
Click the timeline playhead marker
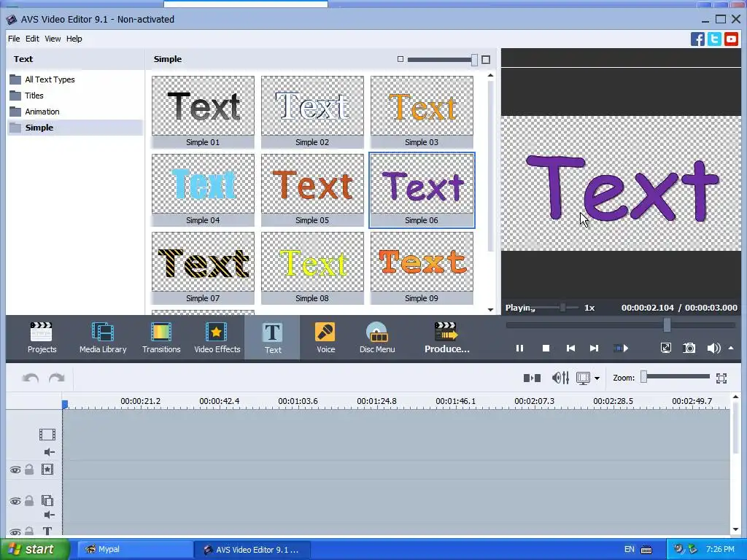click(65, 404)
